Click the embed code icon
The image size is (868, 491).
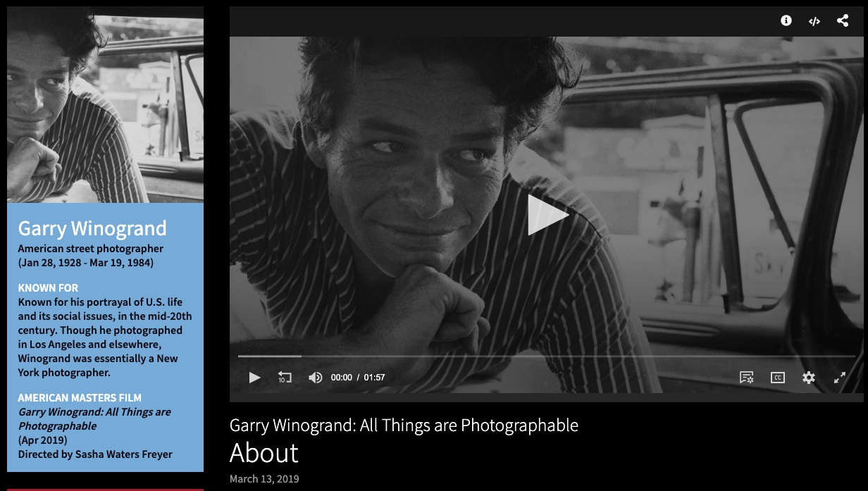pos(814,21)
